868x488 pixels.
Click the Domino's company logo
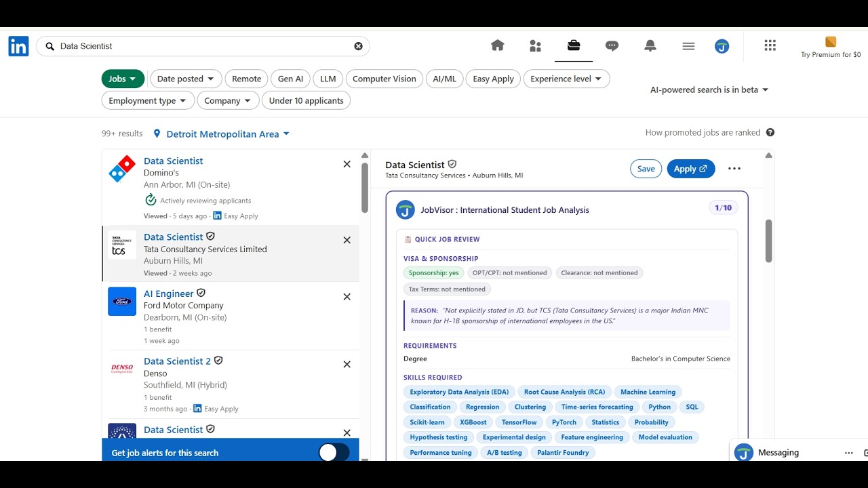122,169
